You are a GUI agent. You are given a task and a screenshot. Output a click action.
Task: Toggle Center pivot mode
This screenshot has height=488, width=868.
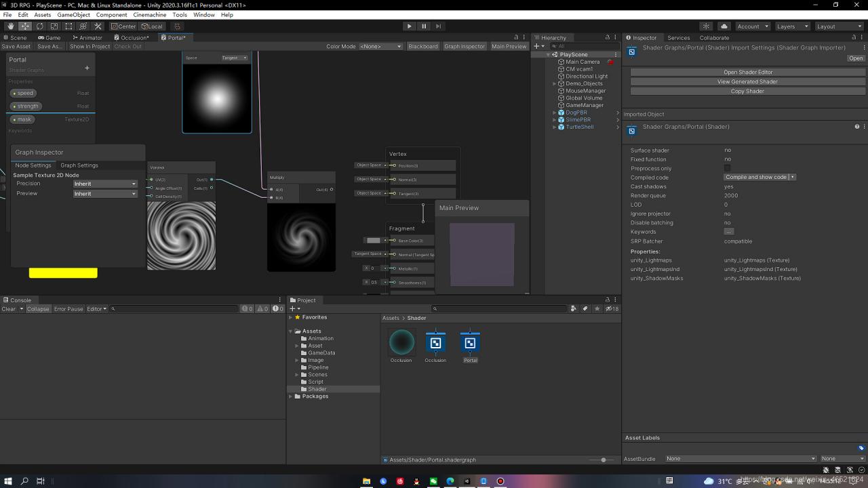pyautogui.click(x=124, y=26)
